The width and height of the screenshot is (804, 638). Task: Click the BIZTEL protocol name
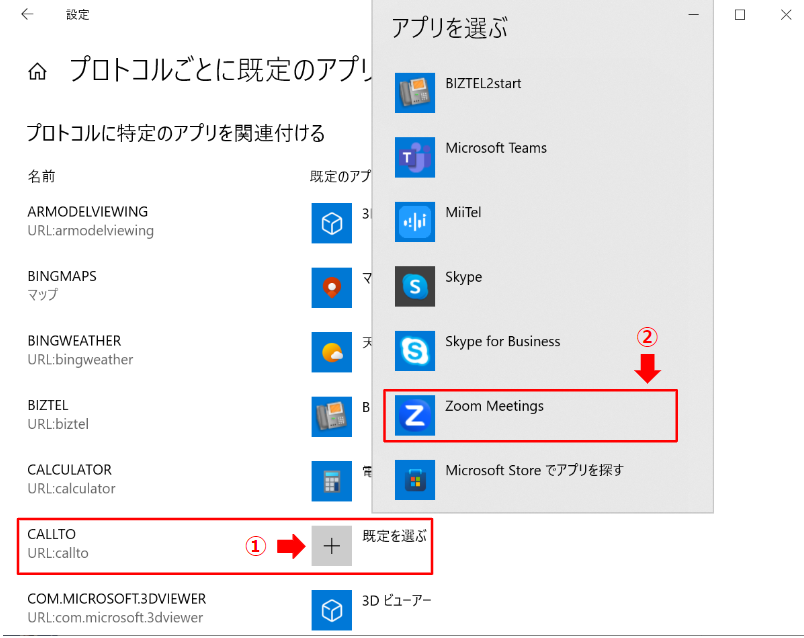(48, 406)
